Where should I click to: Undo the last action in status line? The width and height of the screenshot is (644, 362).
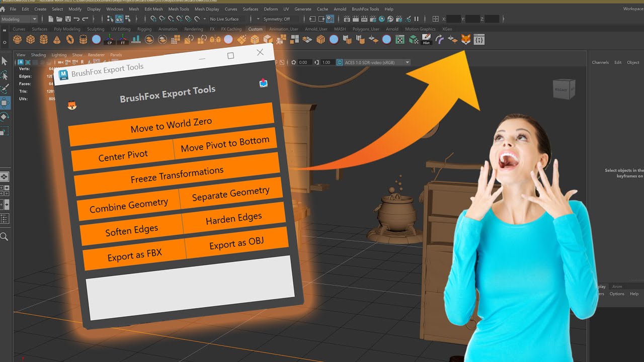(x=76, y=19)
